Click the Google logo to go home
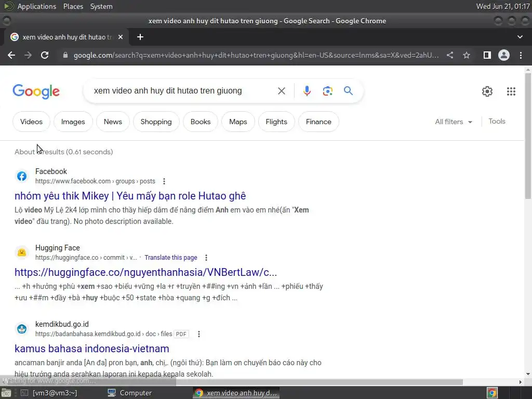The width and height of the screenshot is (532, 399). (36, 91)
